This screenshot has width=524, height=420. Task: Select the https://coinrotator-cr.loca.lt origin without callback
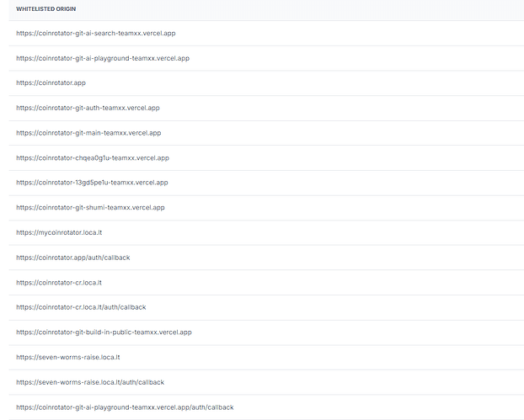(59, 283)
